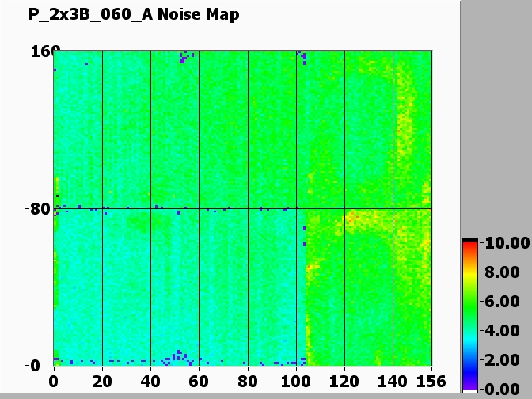Click the 'P_2x3B_060_A Noise Map' title
Viewport: 532px width, 399px height.
(134, 14)
